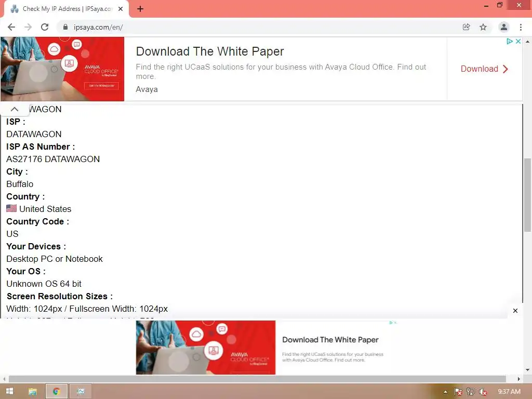532x399 pixels.
Task: Click the vertical scrollbar thumb
Action: (527, 195)
